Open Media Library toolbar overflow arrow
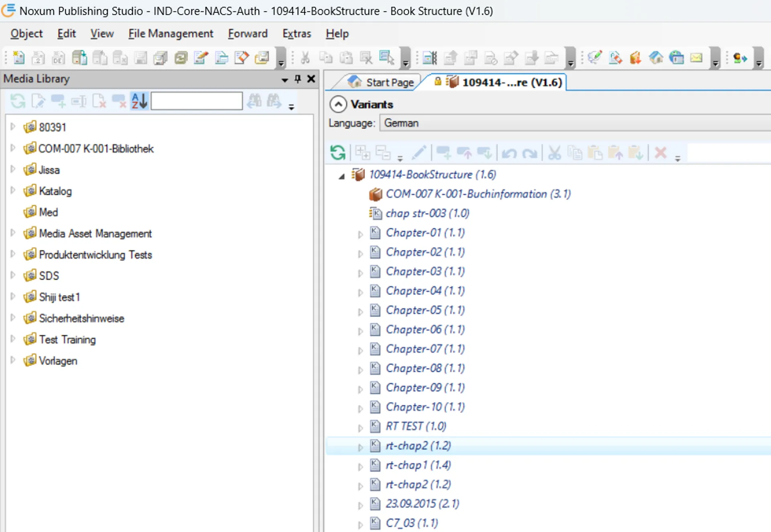 point(292,107)
